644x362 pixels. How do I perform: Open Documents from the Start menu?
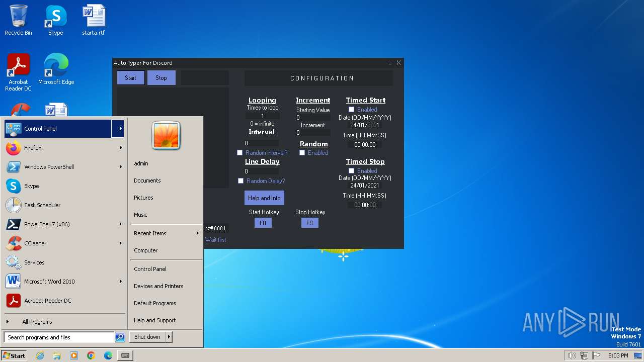(147, 180)
